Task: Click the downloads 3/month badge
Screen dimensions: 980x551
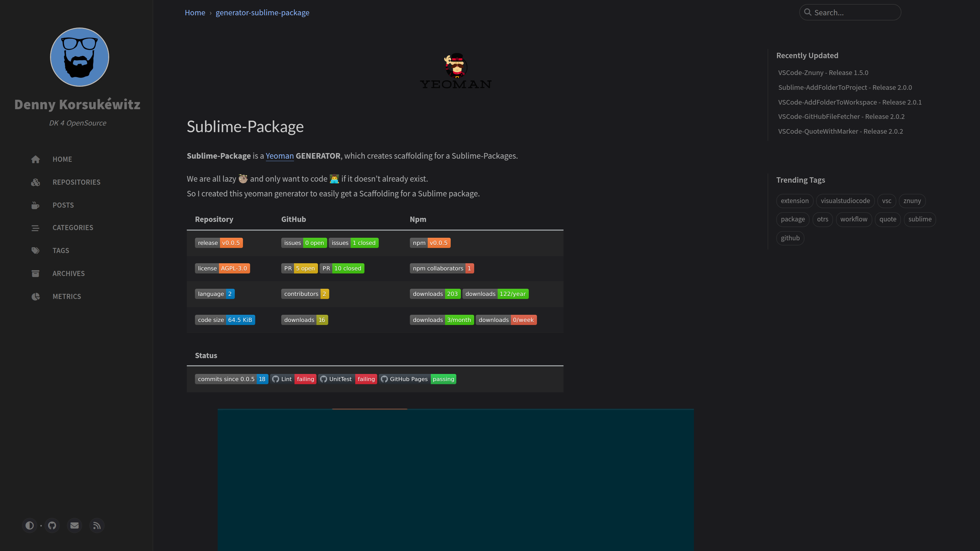Action: 442,320
